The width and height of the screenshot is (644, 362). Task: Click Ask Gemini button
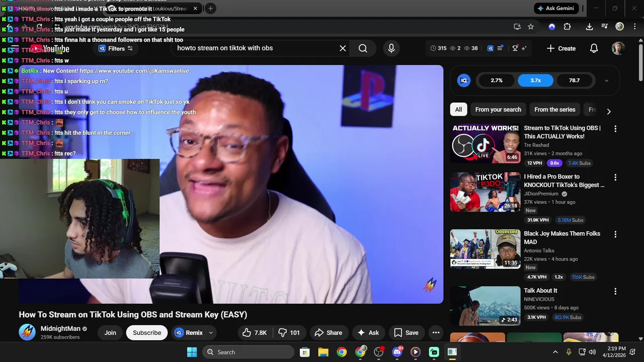pyautogui.click(x=555, y=8)
